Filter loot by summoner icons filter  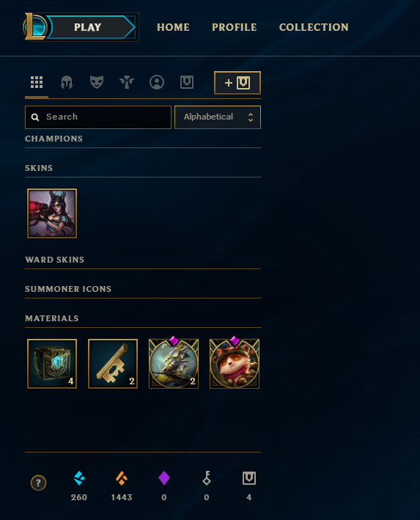(x=157, y=82)
